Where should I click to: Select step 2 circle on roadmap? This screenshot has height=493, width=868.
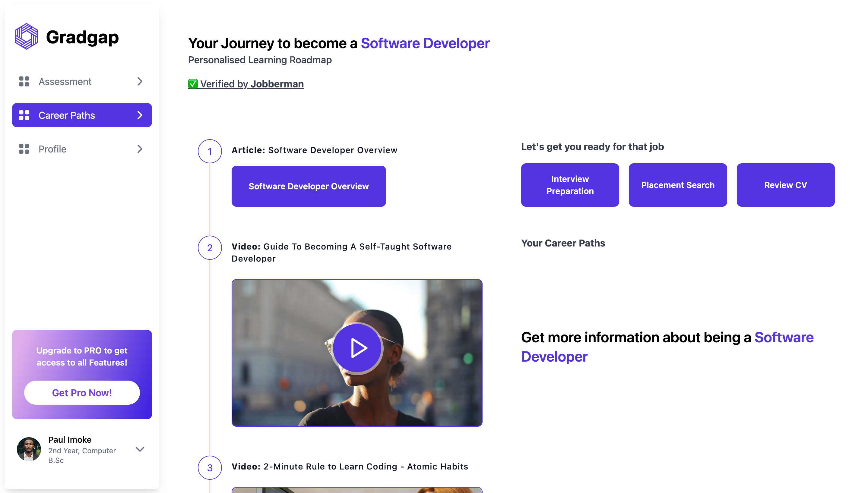(210, 248)
